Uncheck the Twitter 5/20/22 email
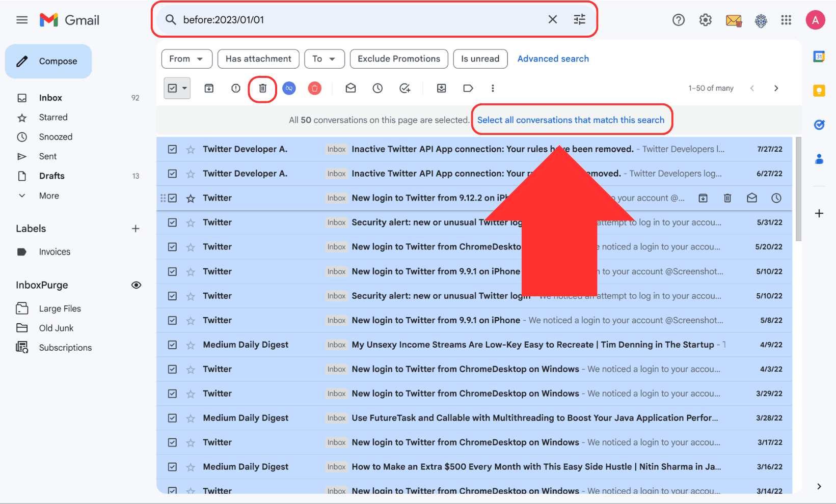 (x=172, y=247)
